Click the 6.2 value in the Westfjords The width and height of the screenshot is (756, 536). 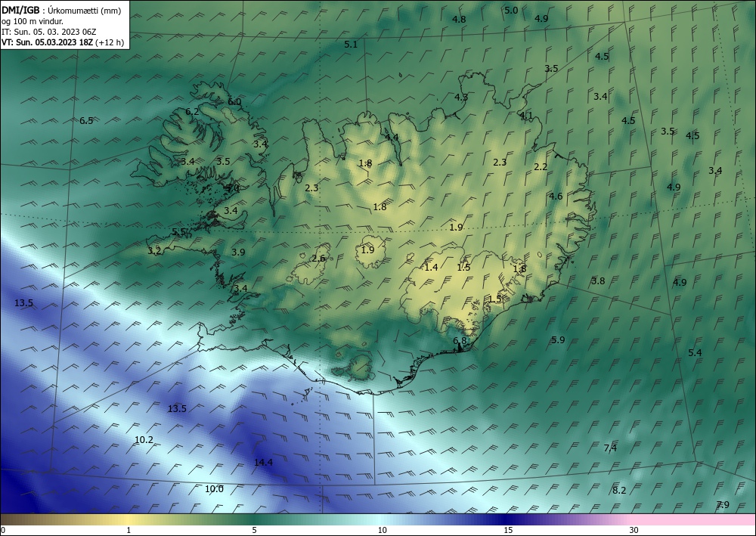(x=192, y=112)
